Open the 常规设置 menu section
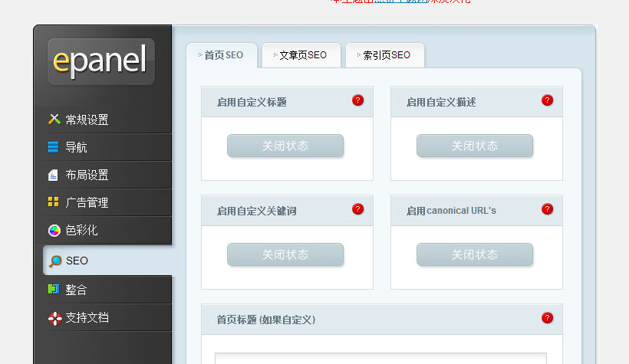The height and width of the screenshot is (364, 629). pos(104,120)
